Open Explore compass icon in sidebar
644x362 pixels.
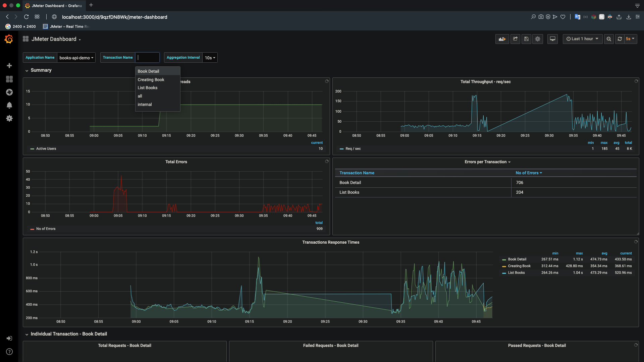click(9, 92)
